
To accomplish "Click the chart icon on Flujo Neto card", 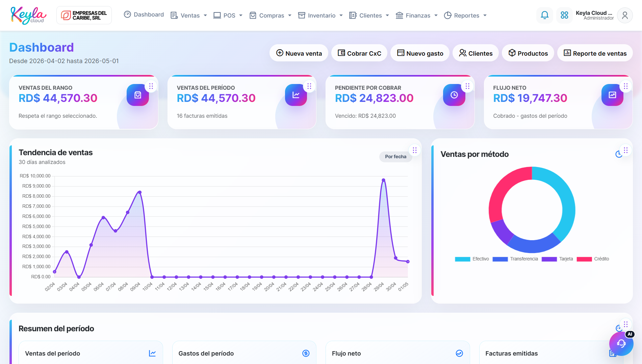I will (x=612, y=95).
